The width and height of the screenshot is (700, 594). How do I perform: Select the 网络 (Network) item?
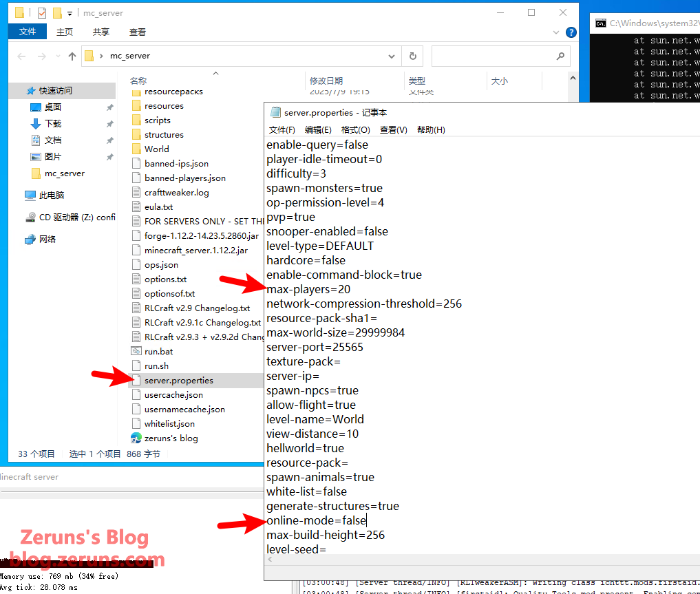point(47,240)
